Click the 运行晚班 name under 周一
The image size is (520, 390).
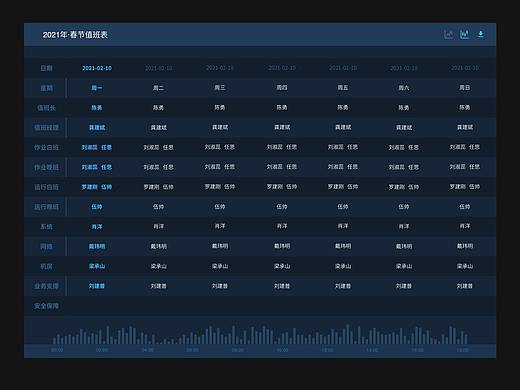click(x=97, y=207)
